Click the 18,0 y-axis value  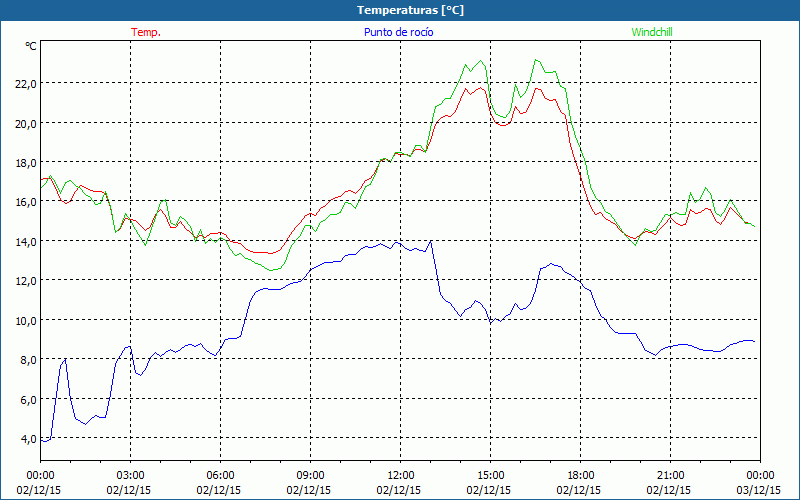point(26,163)
